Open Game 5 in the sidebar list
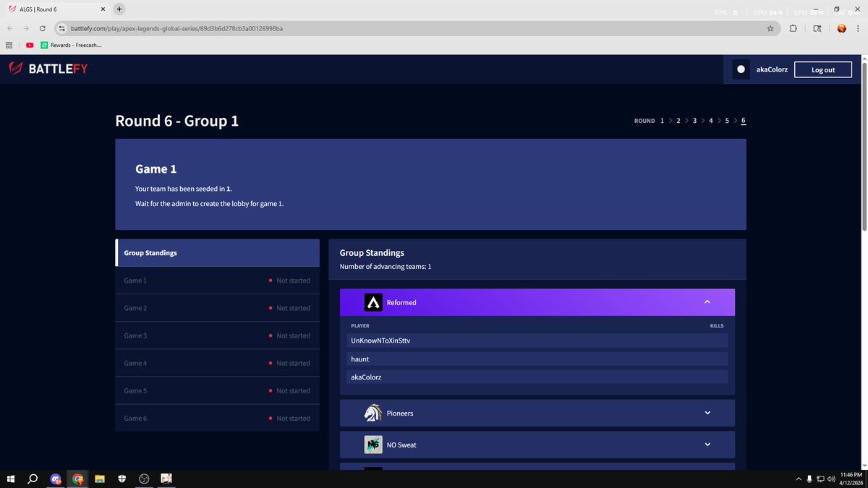 coord(217,390)
